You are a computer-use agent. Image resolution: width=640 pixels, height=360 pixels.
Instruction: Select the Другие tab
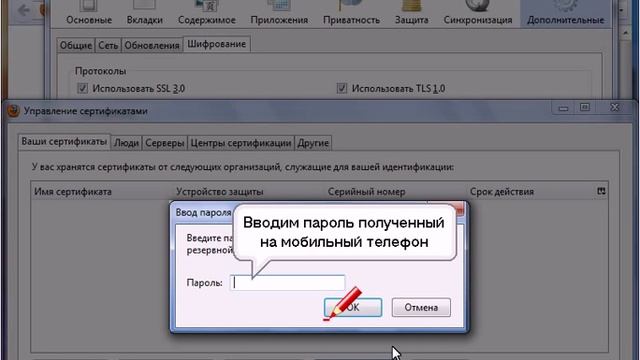point(313,143)
